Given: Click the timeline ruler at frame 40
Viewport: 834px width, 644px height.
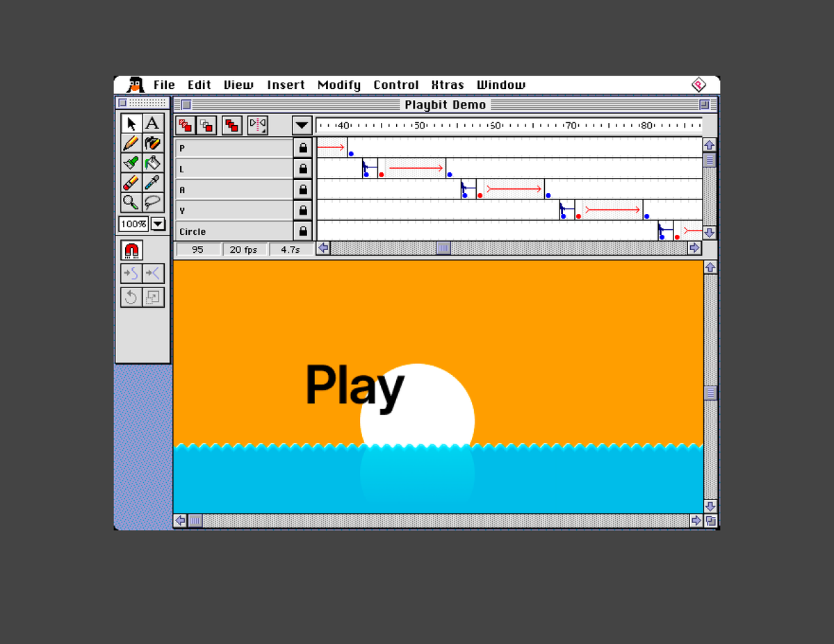Looking at the screenshot, I should pos(343,126).
